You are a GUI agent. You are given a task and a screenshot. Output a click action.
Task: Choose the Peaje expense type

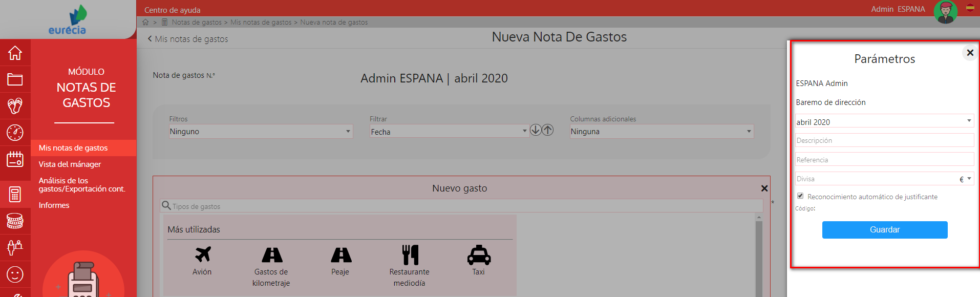click(x=340, y=261)
